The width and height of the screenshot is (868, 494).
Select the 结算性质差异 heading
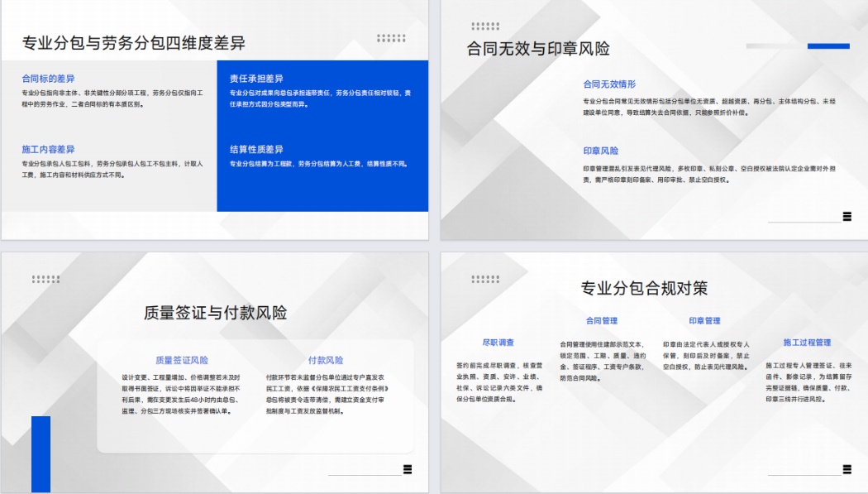256,150
